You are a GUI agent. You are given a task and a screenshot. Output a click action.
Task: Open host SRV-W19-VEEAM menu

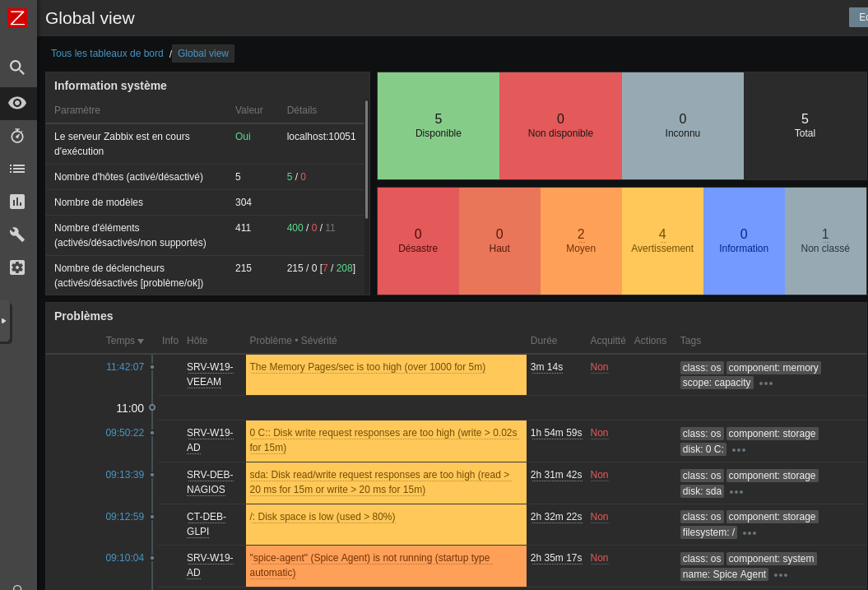click(x=210, y=374)
